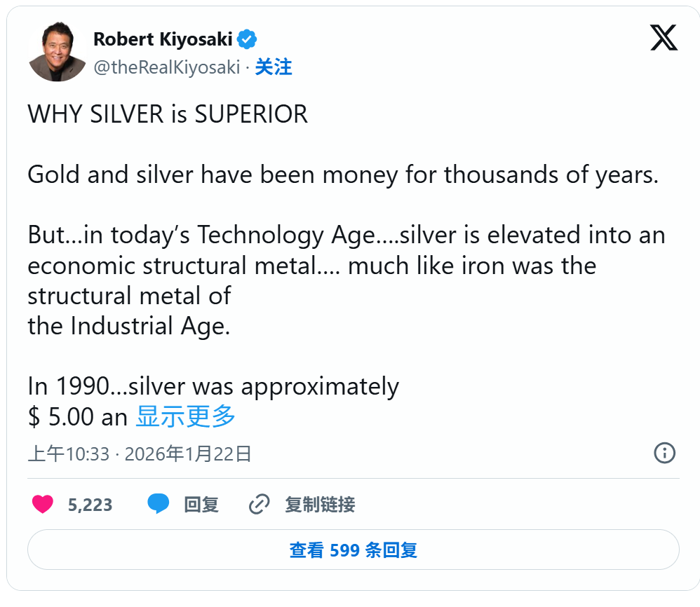Click the X logo icon
The height and width of the screenshot is (607, 700).
tap(663, 37)
